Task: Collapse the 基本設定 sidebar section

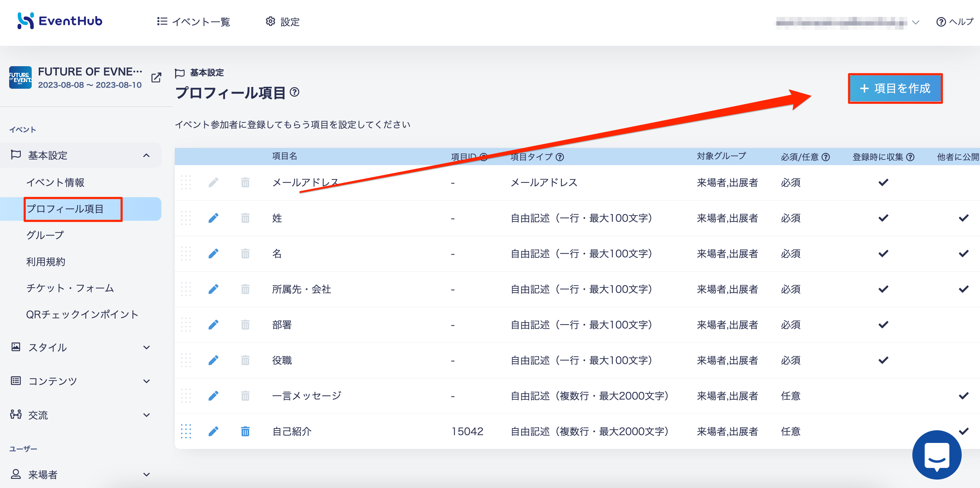Action: tap(81, 155)
